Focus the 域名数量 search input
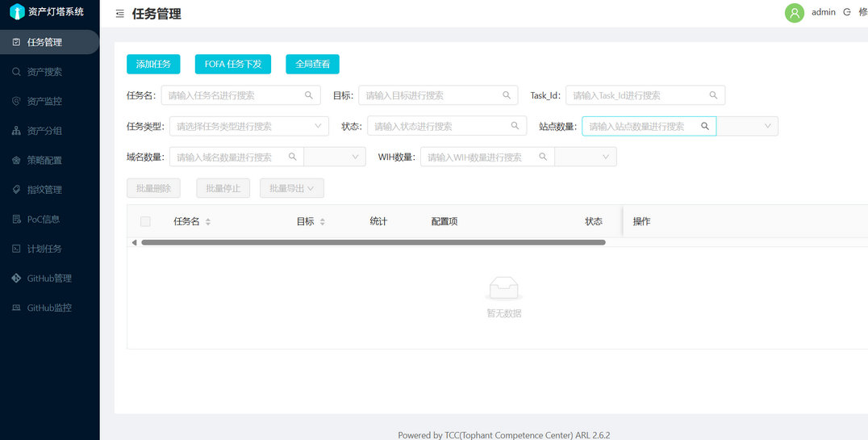 237,157
